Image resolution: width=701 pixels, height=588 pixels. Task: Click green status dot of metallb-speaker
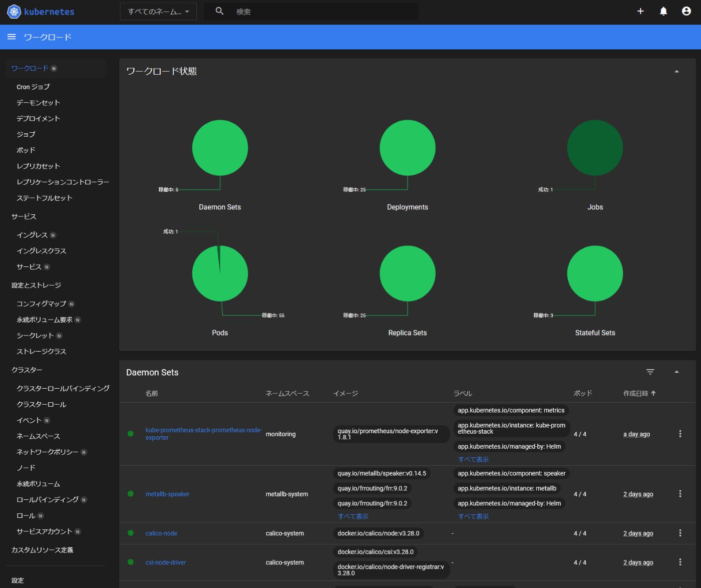pyautogui.click(x=131, y=494)
